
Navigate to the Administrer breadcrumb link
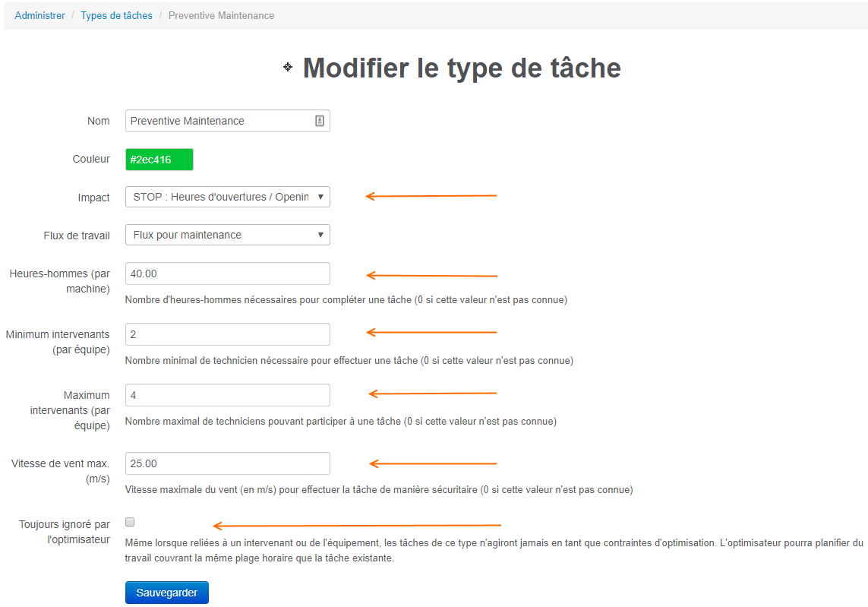click(39, 15)
